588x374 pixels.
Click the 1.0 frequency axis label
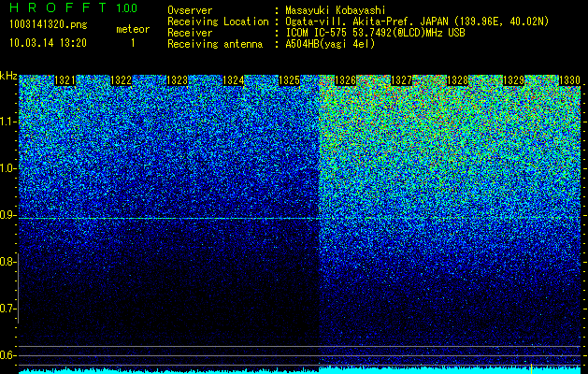7,168
